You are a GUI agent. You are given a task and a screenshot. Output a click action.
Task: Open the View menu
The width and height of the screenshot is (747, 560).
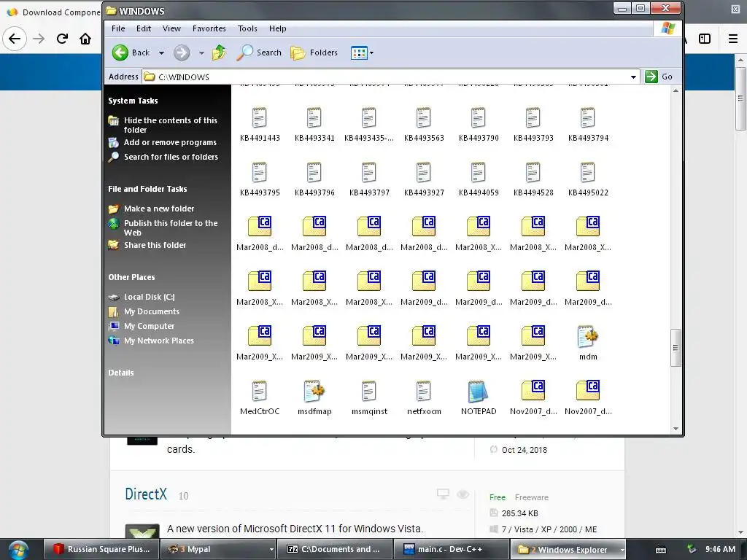pos(171,28)
